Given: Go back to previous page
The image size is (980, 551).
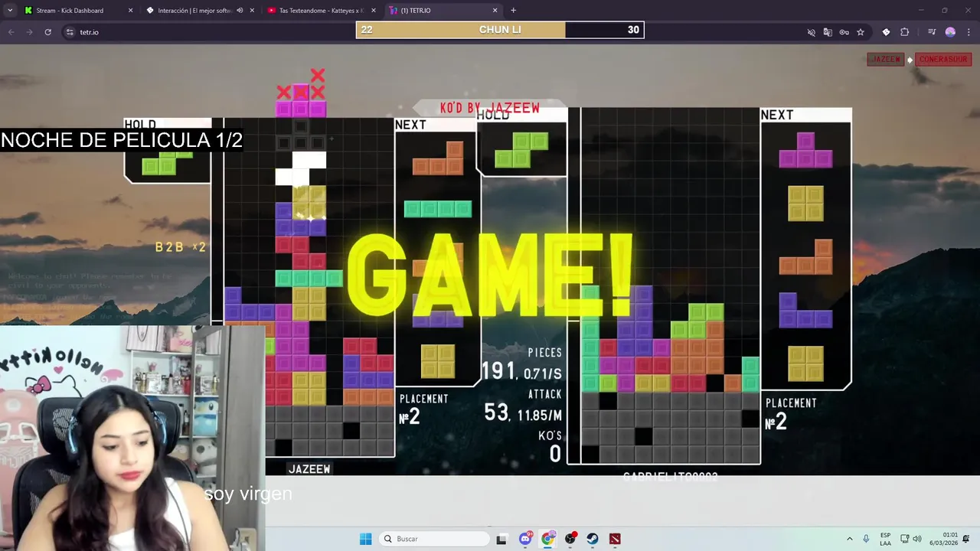Looking at the screenshot, I should [11, 32].
